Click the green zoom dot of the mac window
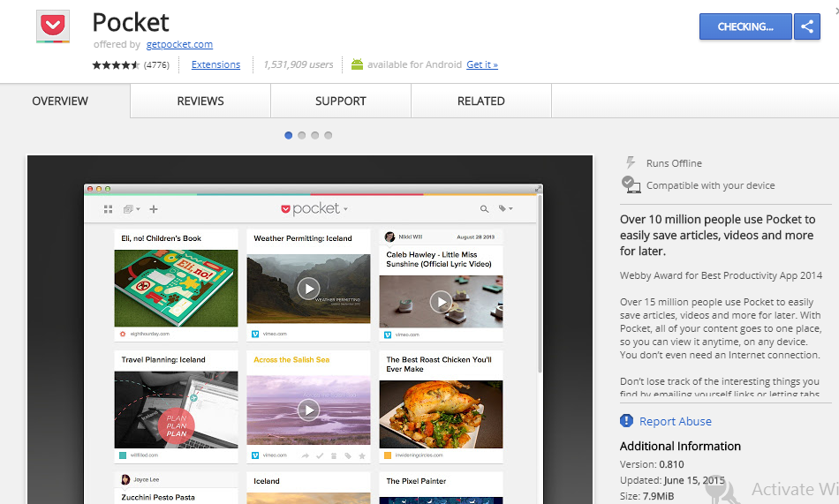 tap(108, 189)
